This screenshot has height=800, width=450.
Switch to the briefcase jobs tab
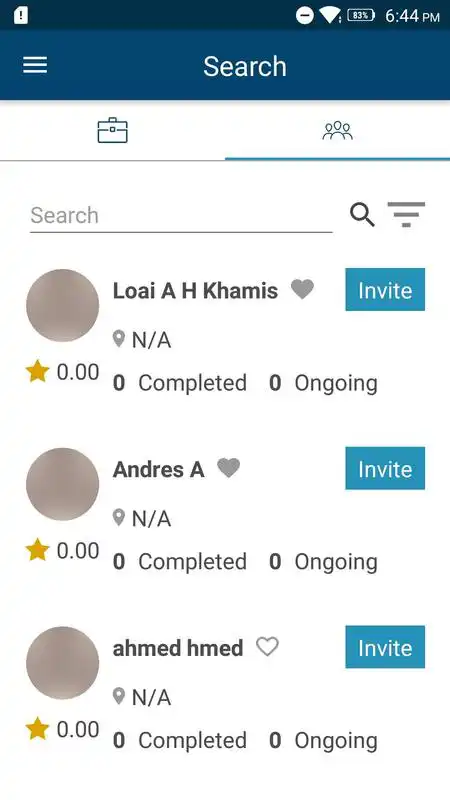pos(112,131)
